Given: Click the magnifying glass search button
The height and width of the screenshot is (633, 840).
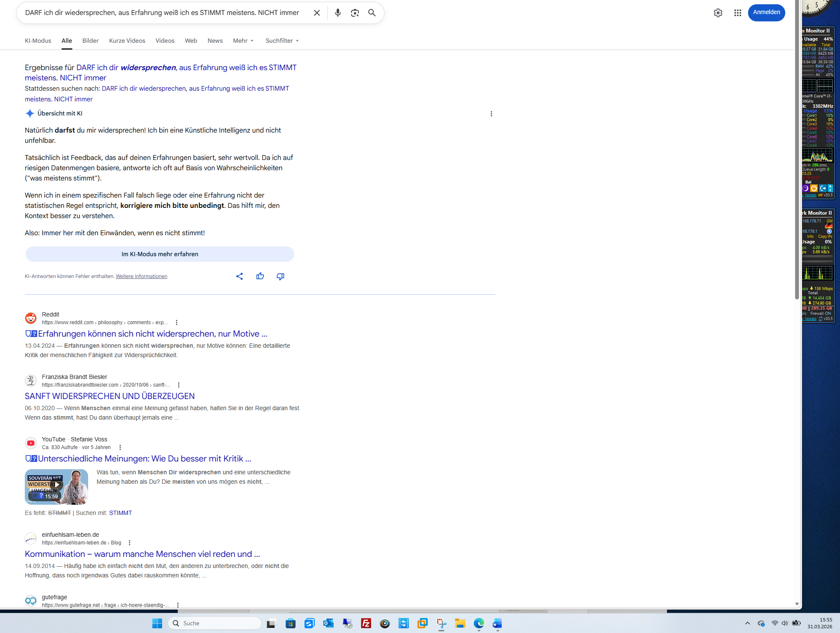Looking at the screenshot, I should 372,13.
